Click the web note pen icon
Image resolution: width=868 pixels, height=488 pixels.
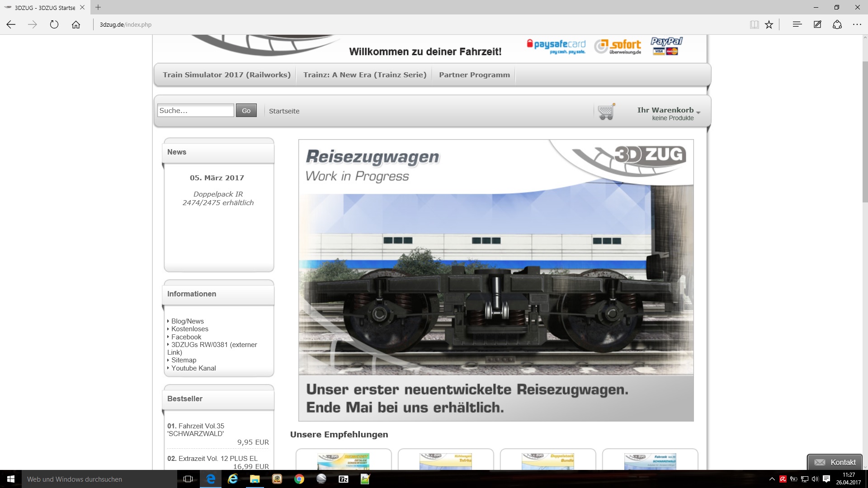pos(817,25)
